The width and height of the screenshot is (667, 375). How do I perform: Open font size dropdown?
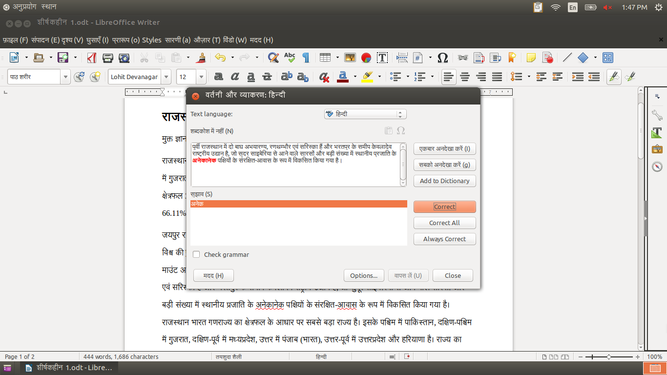click(x=201, y=77)
